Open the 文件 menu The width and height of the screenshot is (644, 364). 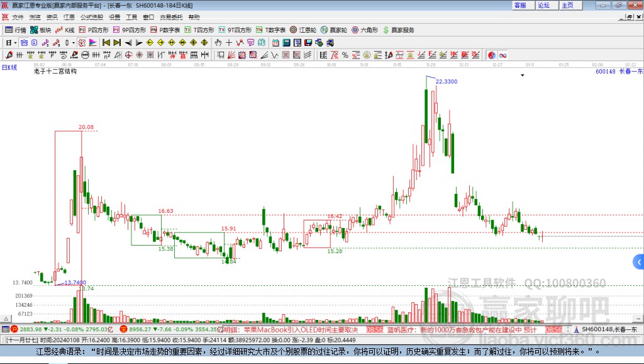[18, 17]
